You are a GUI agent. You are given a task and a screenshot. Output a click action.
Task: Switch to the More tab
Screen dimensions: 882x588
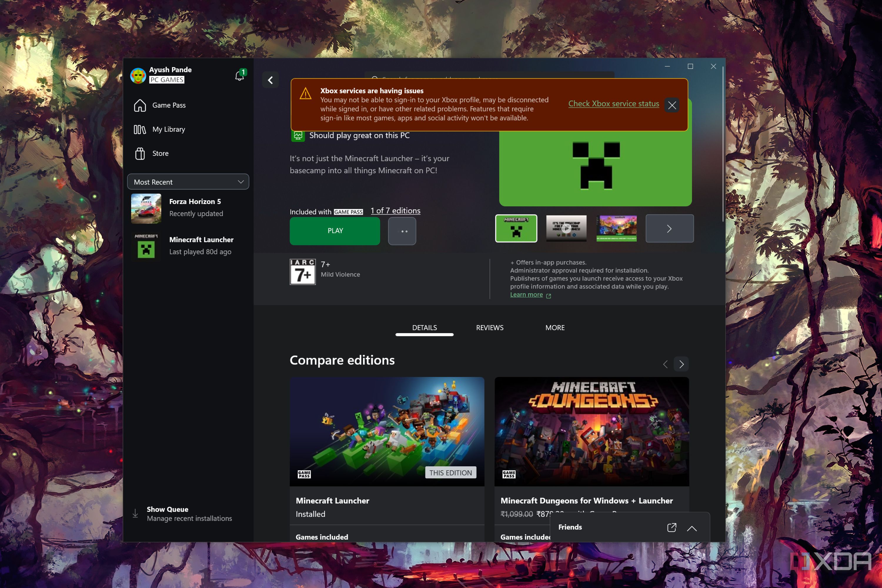[x=554, y=328]
